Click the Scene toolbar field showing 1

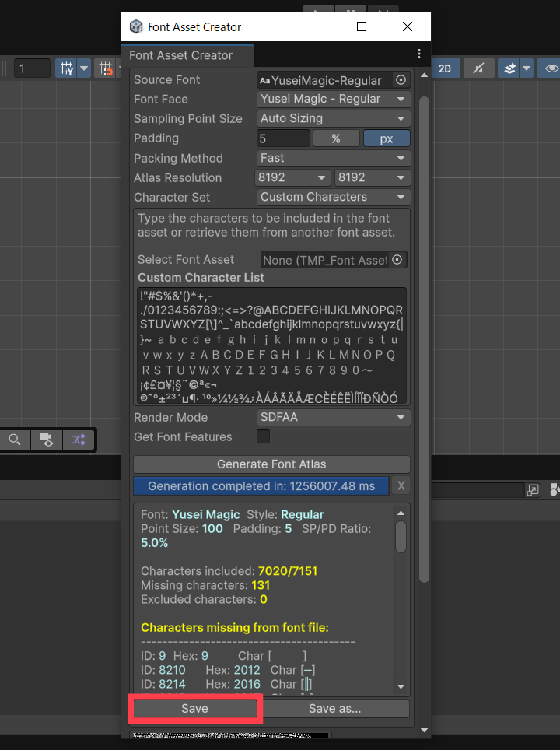coord(32,69)
